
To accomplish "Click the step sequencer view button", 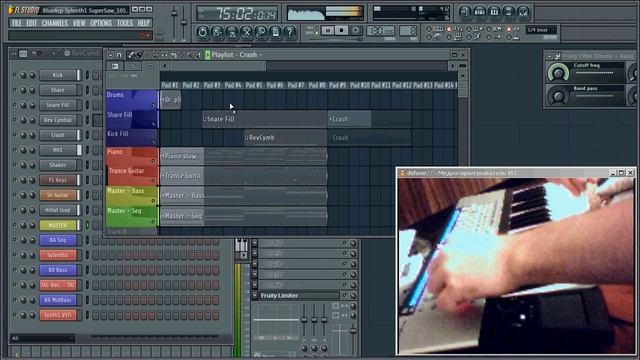I will [480, 12].
